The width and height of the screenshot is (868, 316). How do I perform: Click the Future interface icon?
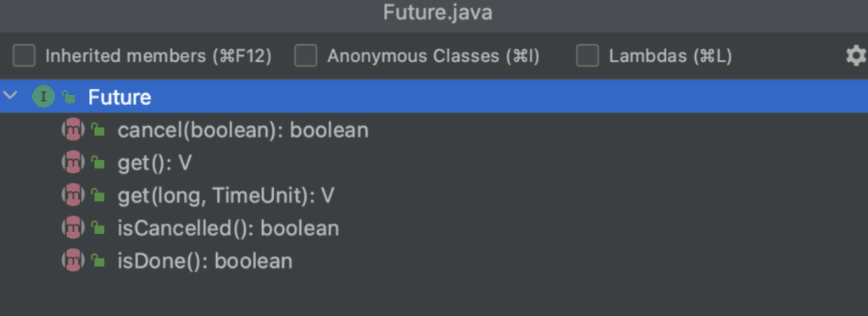tap(43, 97)
